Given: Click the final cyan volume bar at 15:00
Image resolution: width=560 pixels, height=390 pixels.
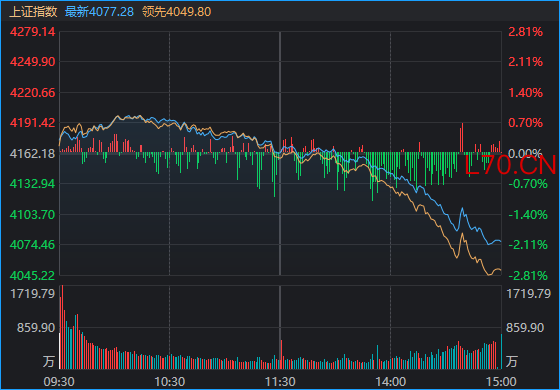Looking at the screenshot, I should click(x=501, y=351).
